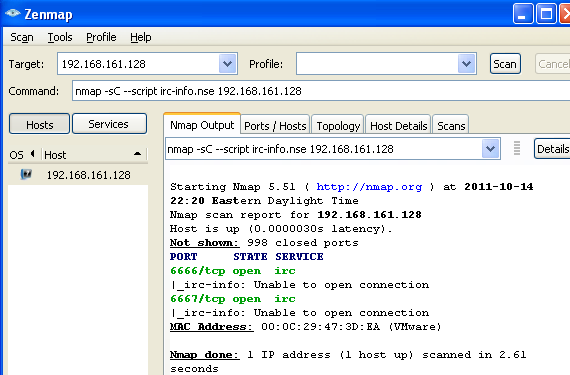Image resolution: width=570 pixels, height=375 pixels.
Task: Open the Profile menu
Action: click(101, 37)
